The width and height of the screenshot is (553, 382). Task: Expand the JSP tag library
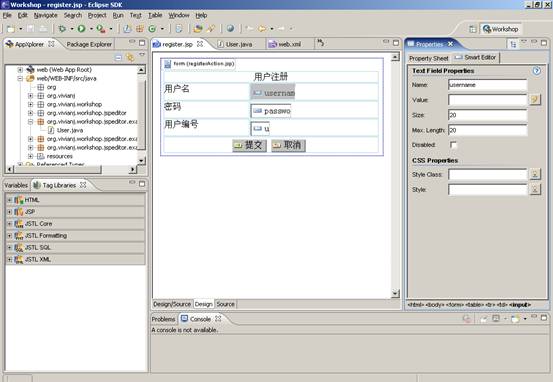[9, 212]
